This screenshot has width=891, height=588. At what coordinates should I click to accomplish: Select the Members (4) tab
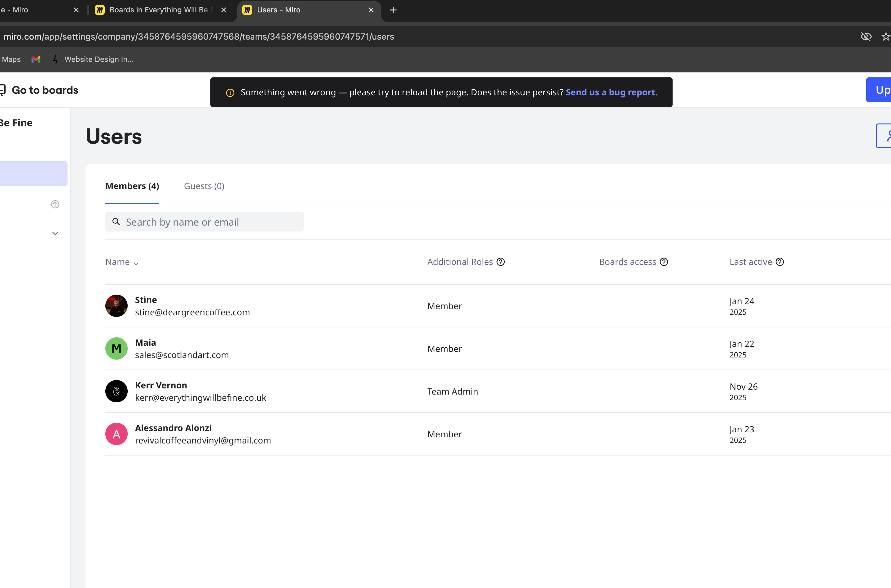(132, 186)
